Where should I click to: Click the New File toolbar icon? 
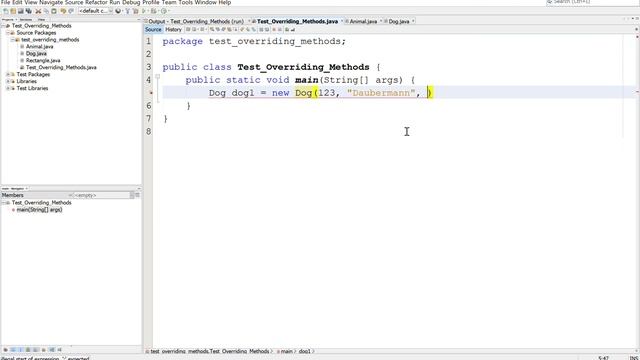pos(6,11)
